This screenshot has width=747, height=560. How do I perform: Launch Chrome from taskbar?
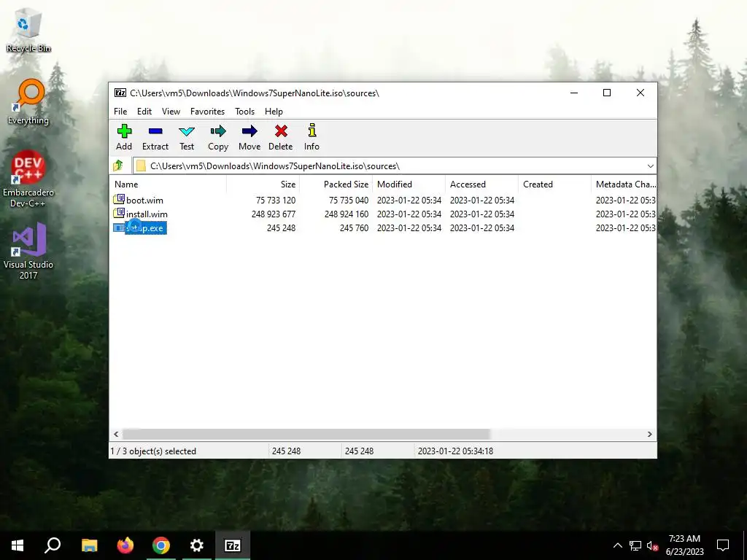(x=161, y=545)
